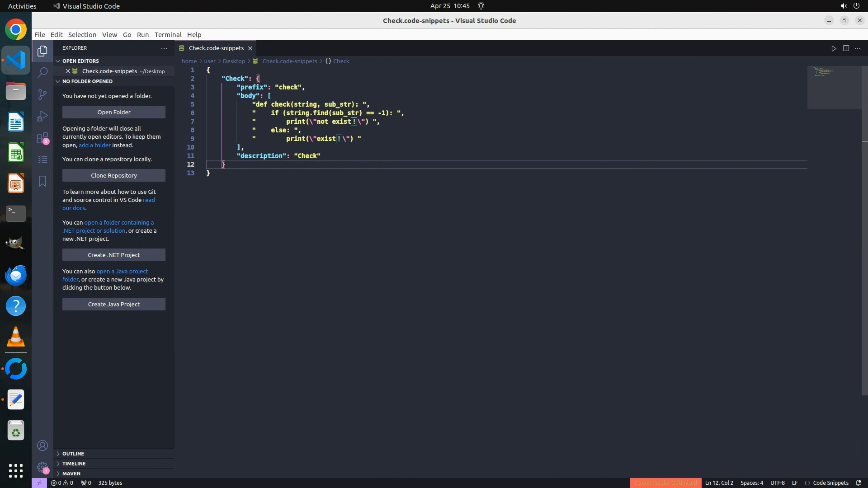
Task: Expand the Timeline section
Action: click(x=74, y=464)
